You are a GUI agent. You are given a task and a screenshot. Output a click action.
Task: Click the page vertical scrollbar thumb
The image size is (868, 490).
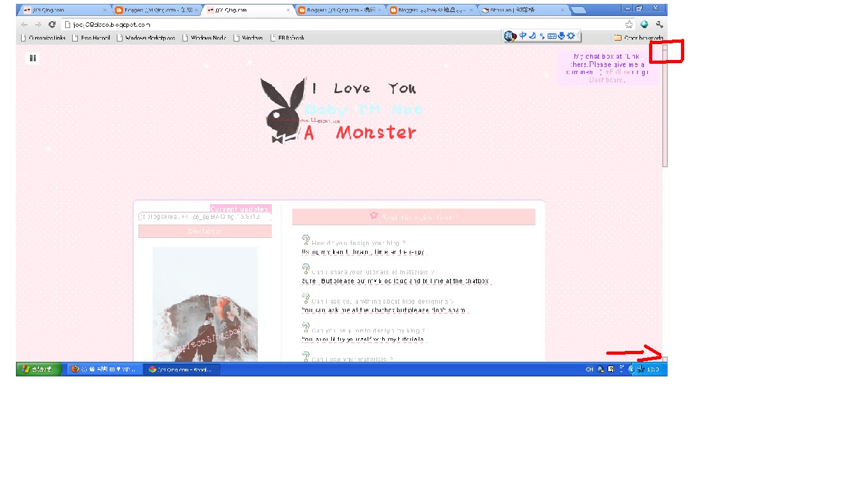[x=665, y=108]
